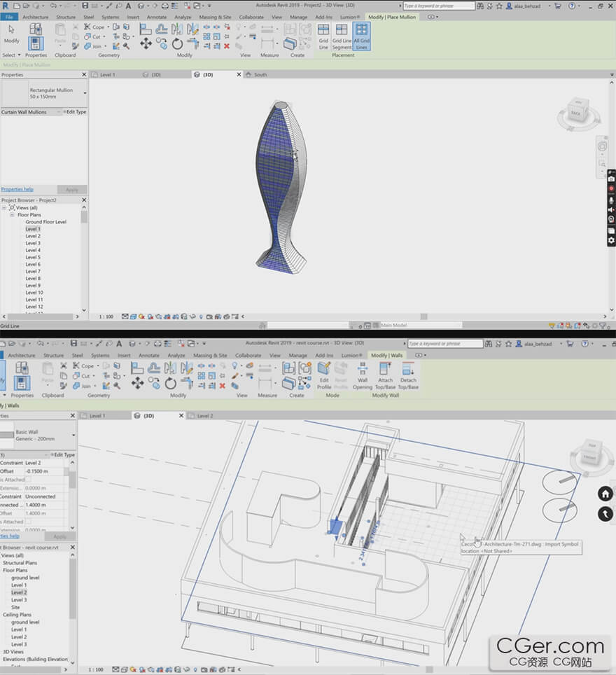Open Properties help link in top window
616x675 pixels.
17,189
